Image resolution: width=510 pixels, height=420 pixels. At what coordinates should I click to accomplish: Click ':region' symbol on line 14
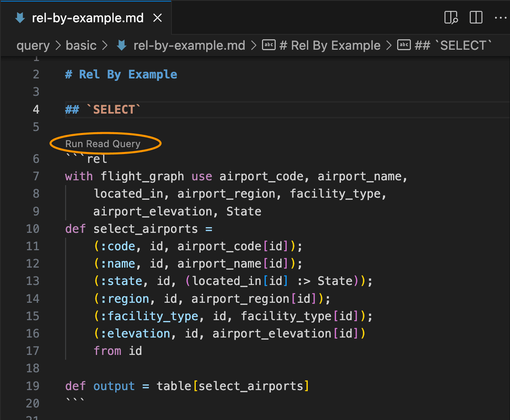[x=125, y=299]
